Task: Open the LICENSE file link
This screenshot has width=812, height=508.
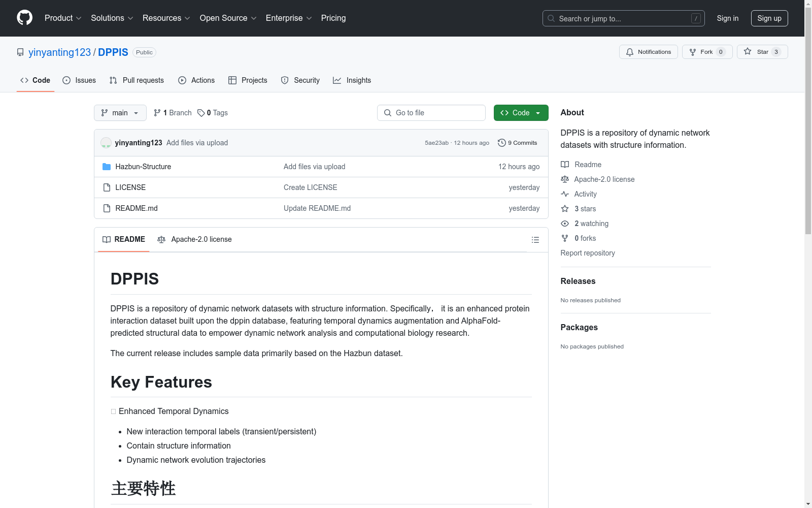Action: tap(130, 187)
